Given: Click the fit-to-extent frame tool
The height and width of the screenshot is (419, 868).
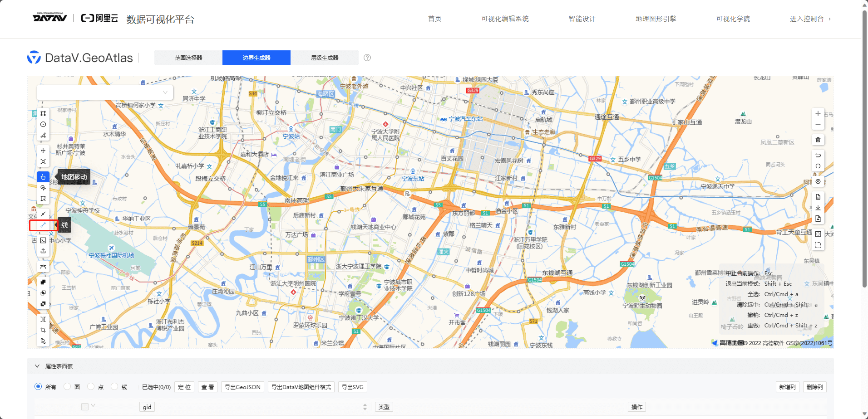Looking at the screenshot, I should tap(43, 161).
